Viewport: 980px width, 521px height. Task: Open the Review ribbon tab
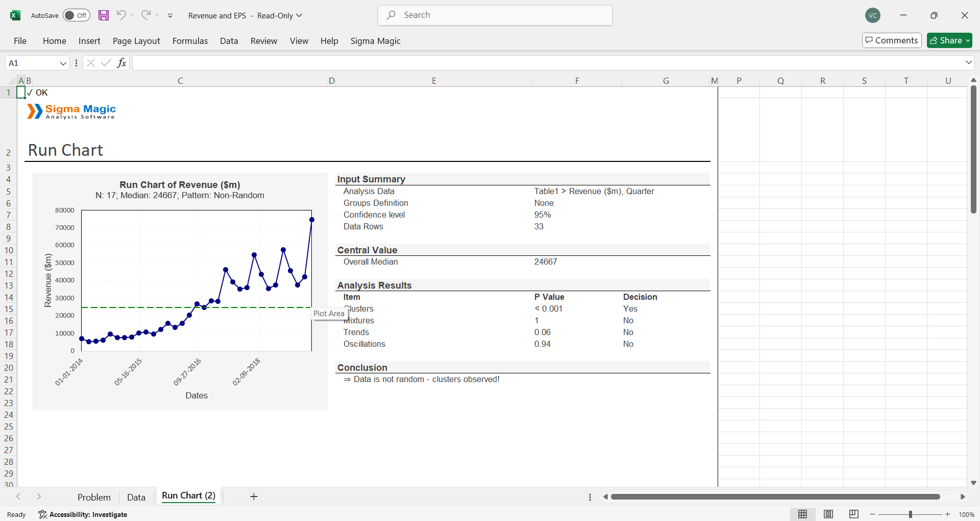(x=264, y=41)
